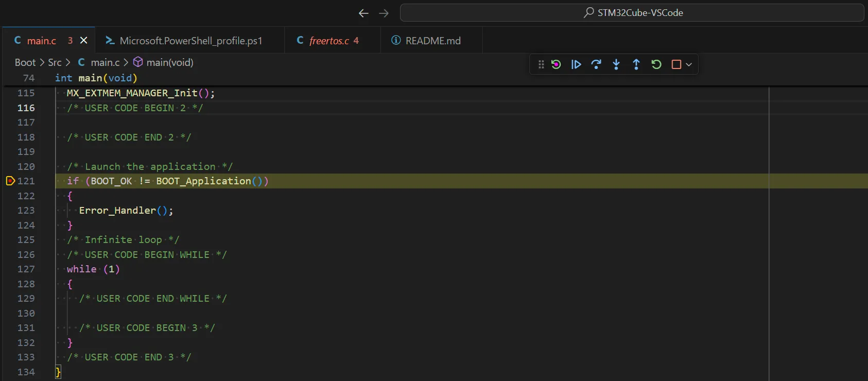
Task: Step out of the current function
Action: click(636, 64)
